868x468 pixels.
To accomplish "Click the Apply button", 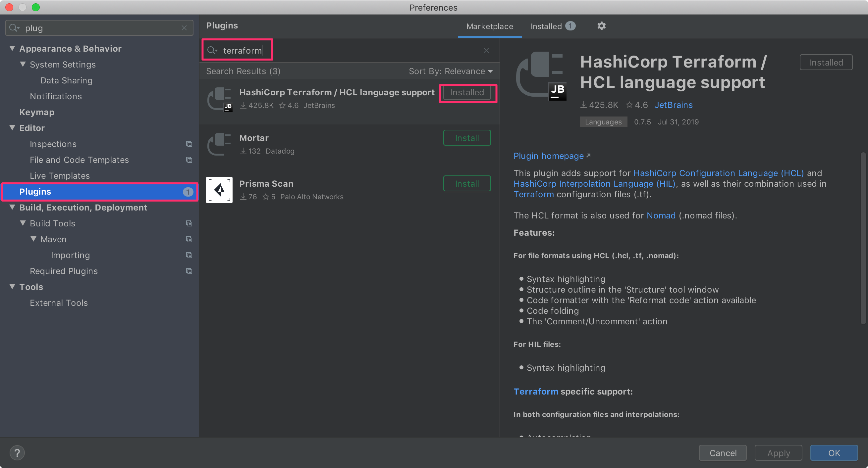I will (778, 453).
